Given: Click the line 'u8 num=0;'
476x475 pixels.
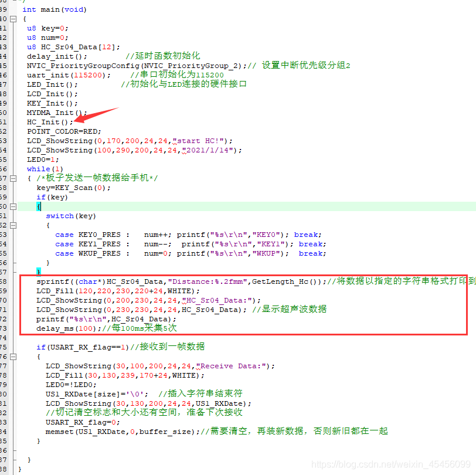Looking at the screenshot, I should 47,38.
